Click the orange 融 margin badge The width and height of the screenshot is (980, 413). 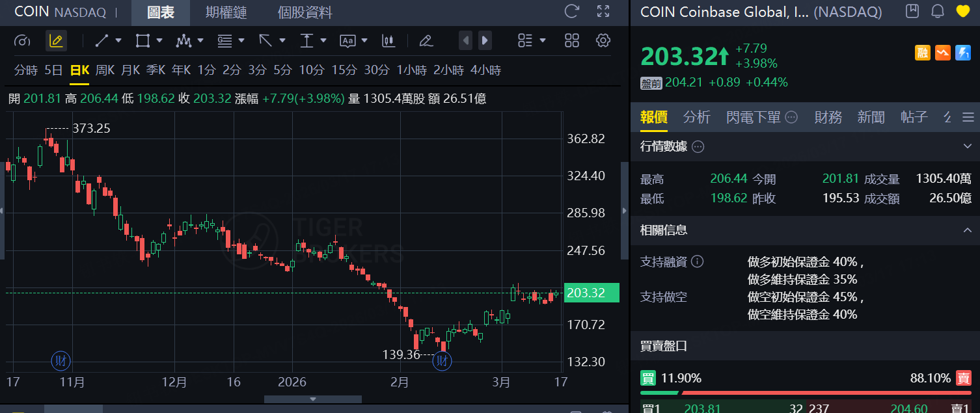tap(923, 53)
